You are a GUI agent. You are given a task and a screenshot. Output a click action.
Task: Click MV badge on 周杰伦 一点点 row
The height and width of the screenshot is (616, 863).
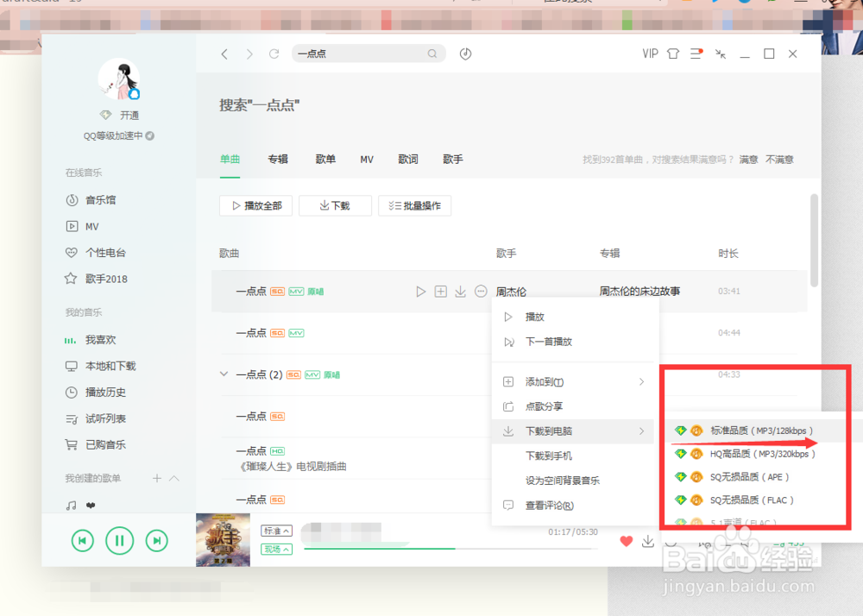pyautogui.click(x=296, y=292)
